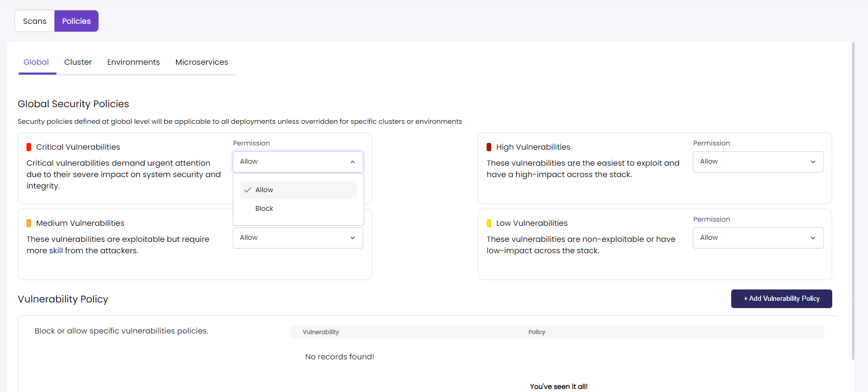Click the Add Vulnerability Policy button
Image resolution: width=868 pixels, height=392 pixels.
pos(781,299)
